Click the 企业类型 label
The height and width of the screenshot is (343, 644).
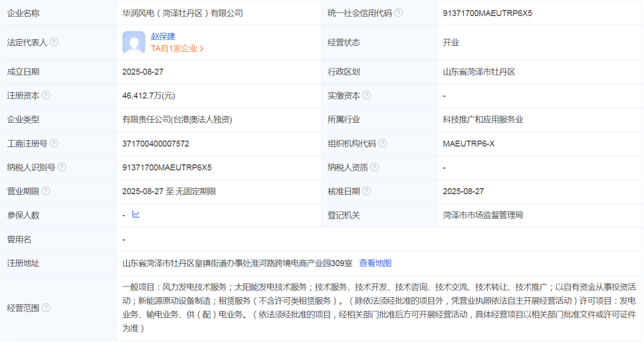click(x=23, y=119)
